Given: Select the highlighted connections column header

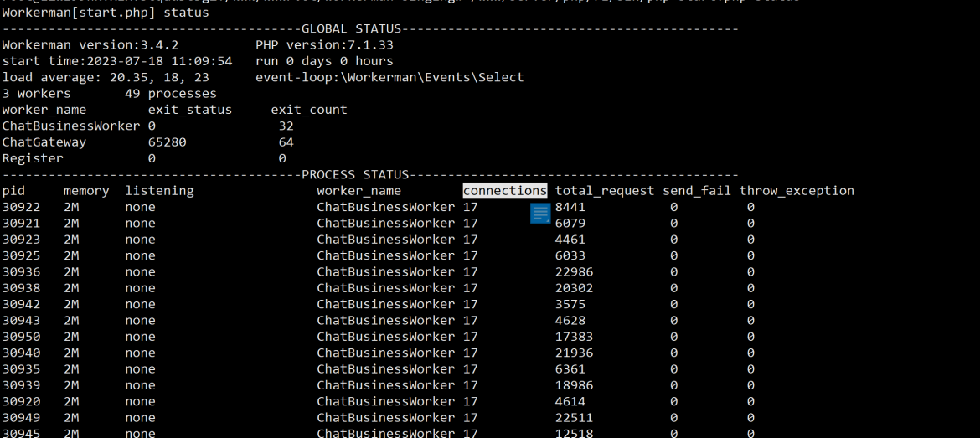Looking at the screenshot, I should (505, 191).
